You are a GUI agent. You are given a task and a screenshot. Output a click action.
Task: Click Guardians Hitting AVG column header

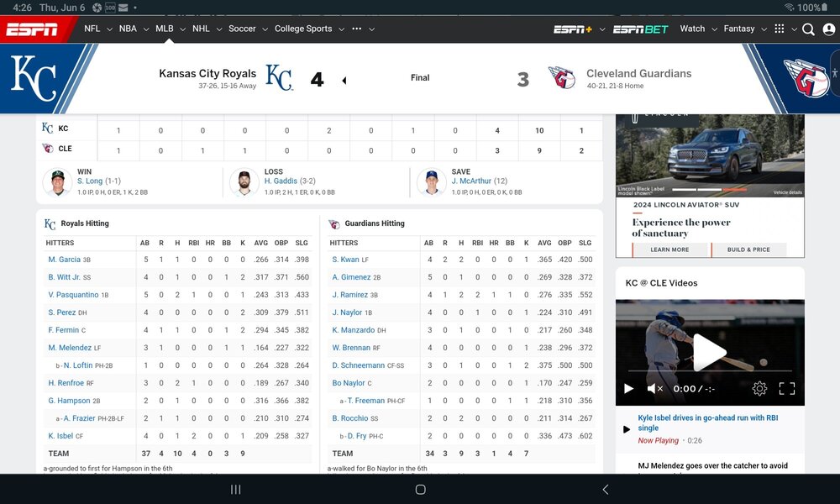pyautogui.click(x=544, y=243)
